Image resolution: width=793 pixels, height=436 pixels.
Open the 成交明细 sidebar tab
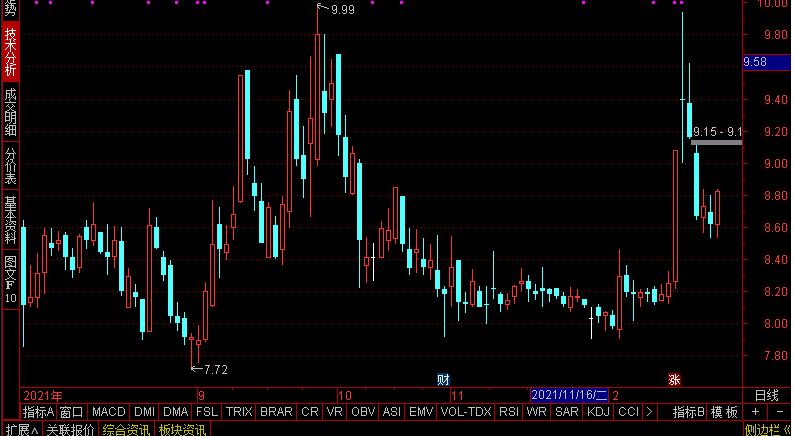point(11,112)
